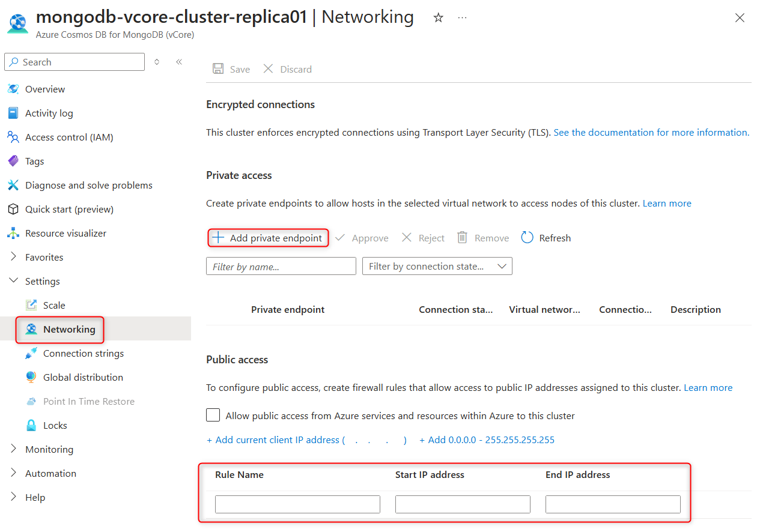
Task: Collapse the sidebar with the double-chevron icon
Action: 178,61
